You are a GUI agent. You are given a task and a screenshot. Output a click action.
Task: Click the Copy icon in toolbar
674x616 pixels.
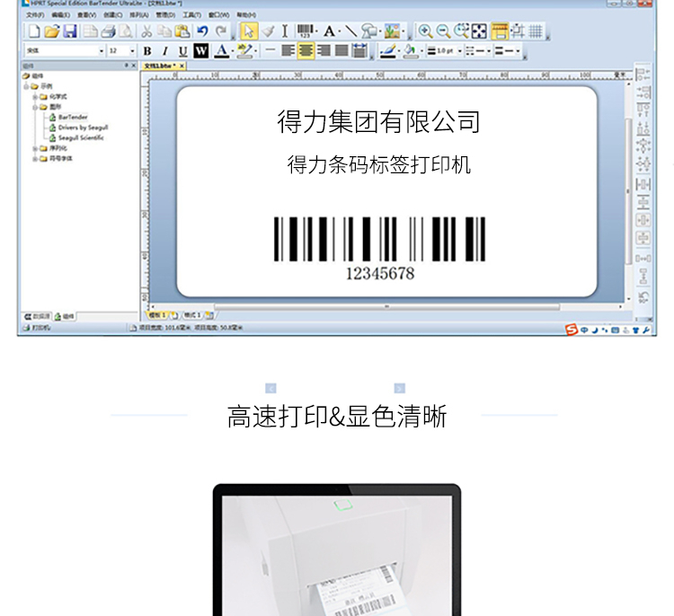(x=164, y=31)
